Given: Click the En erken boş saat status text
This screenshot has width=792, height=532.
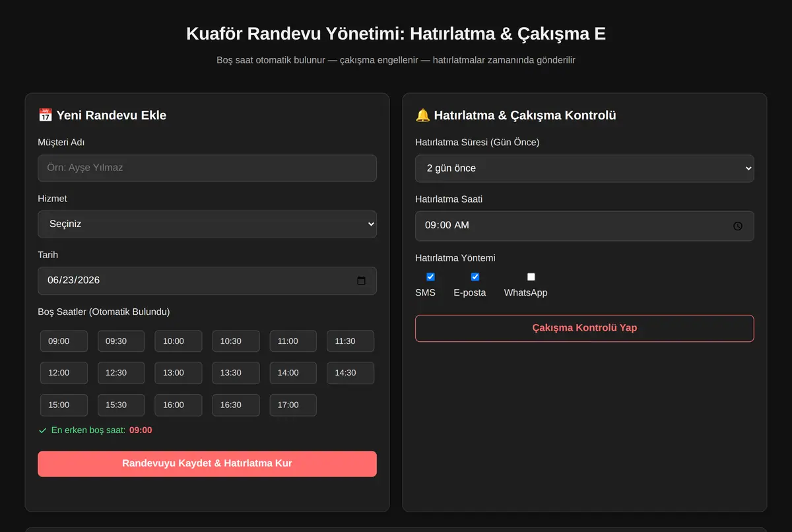Looking at the screenshot, I should tap(96, 430).
